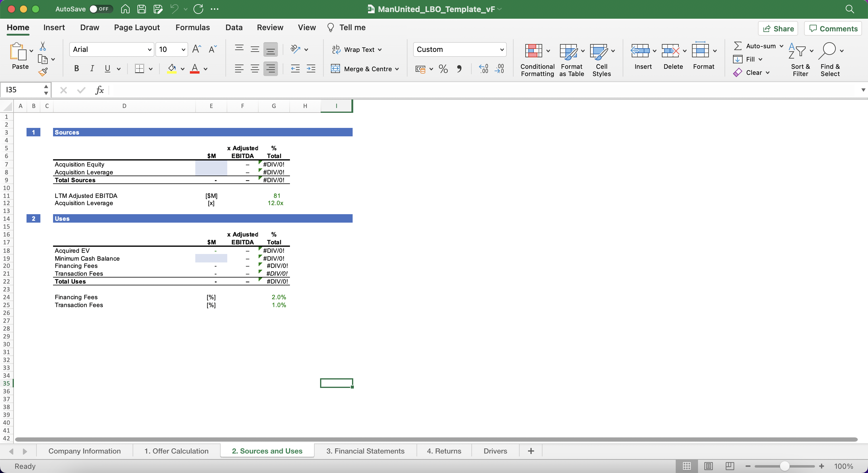Click the Delete cells icon

point(670,51)
